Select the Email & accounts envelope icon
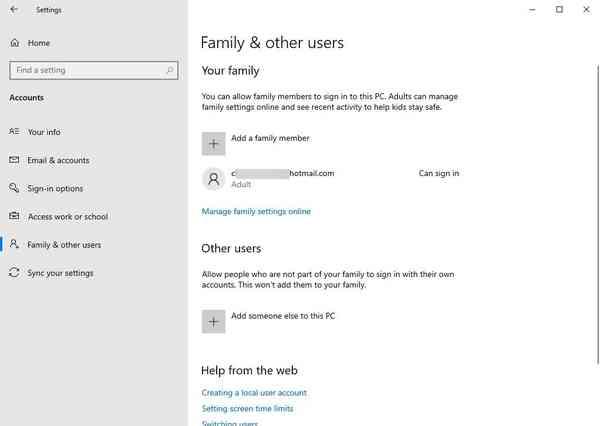 click(14, 160)
